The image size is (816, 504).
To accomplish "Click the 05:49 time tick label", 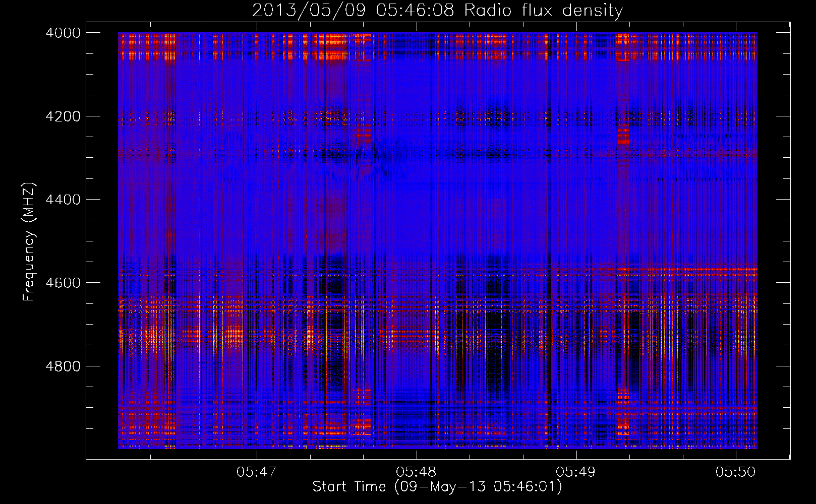I will 576,472.
